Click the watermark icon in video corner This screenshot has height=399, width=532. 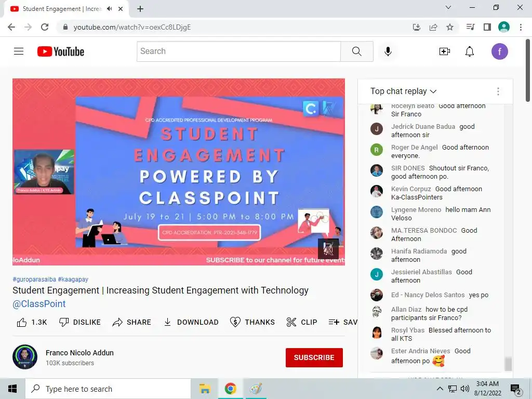[328, 249]
